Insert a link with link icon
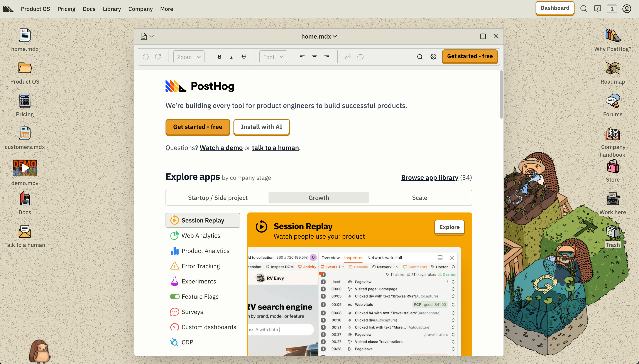Viewport: 639px width, 364px height. click(x=348, y=57)
